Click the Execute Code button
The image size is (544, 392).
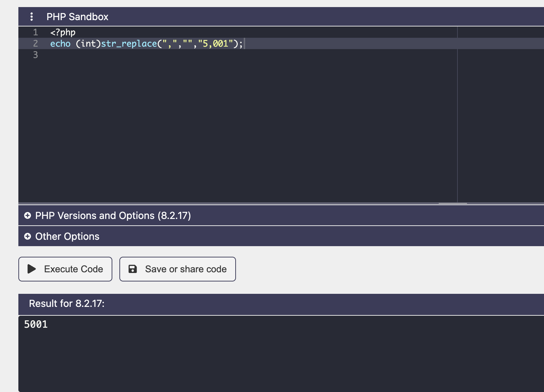(x=65, y=269)
